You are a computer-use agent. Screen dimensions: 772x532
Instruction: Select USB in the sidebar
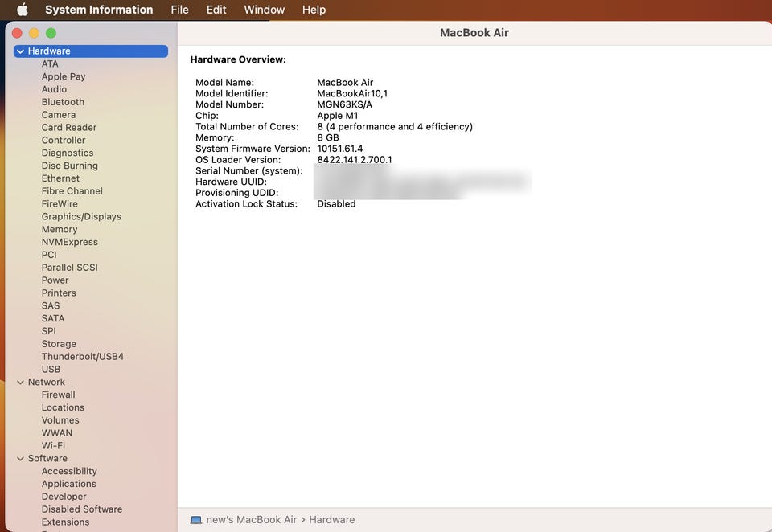tap(51, 369)
